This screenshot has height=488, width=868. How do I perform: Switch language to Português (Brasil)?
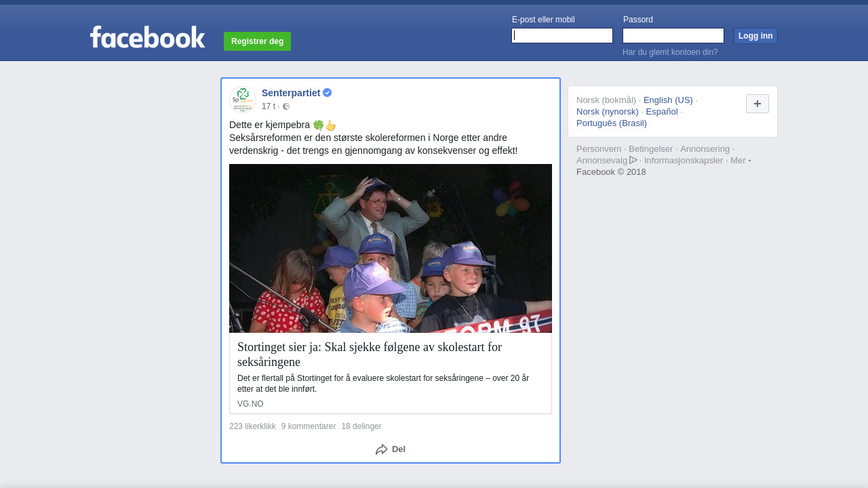[x=612, y=123]
